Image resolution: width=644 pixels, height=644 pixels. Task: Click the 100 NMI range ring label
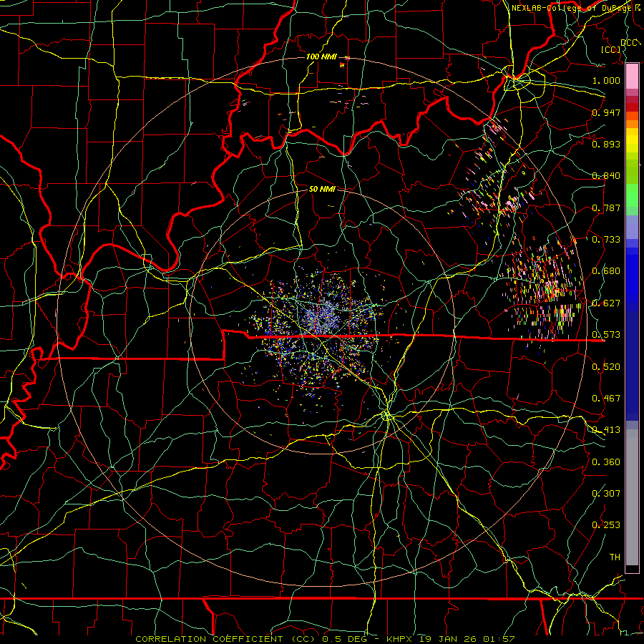tap(321, 57)
